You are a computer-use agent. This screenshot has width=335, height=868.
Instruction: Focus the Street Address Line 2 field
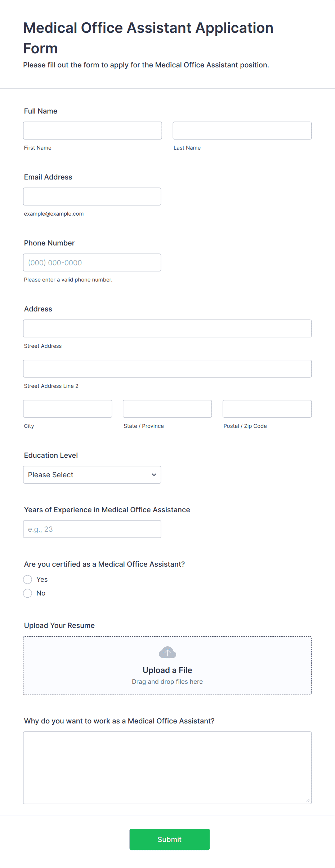coord(167,368)
